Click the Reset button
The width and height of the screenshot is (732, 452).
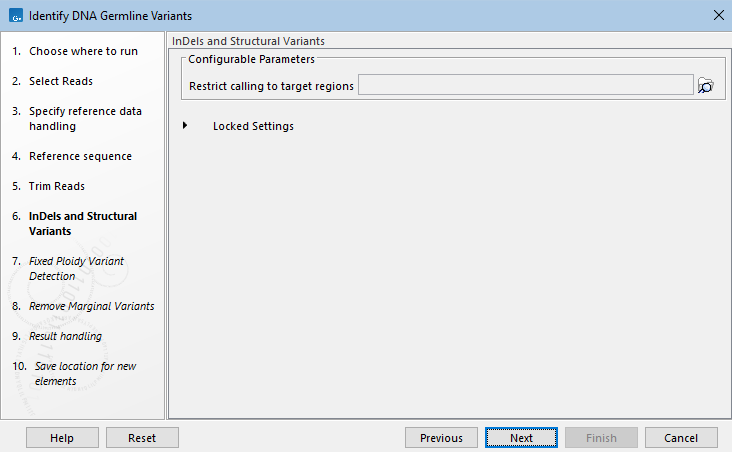[142, 438]
